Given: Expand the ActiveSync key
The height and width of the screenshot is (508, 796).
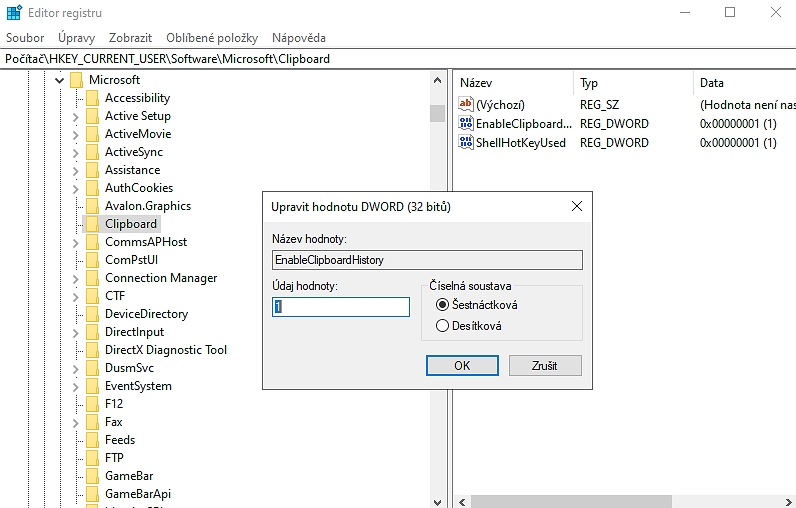Looking at the screenshot, I should 76,153.
